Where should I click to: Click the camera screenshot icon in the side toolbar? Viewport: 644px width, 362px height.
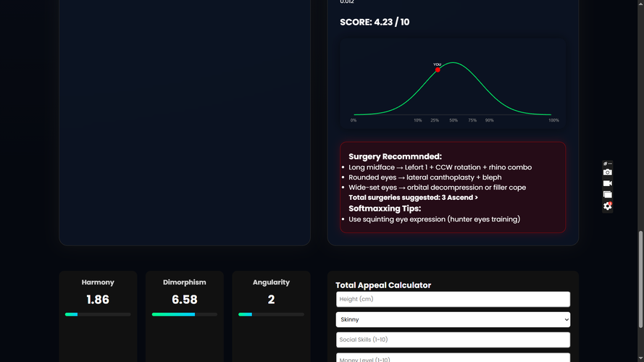pyautogui.click(x=608, y=172)
